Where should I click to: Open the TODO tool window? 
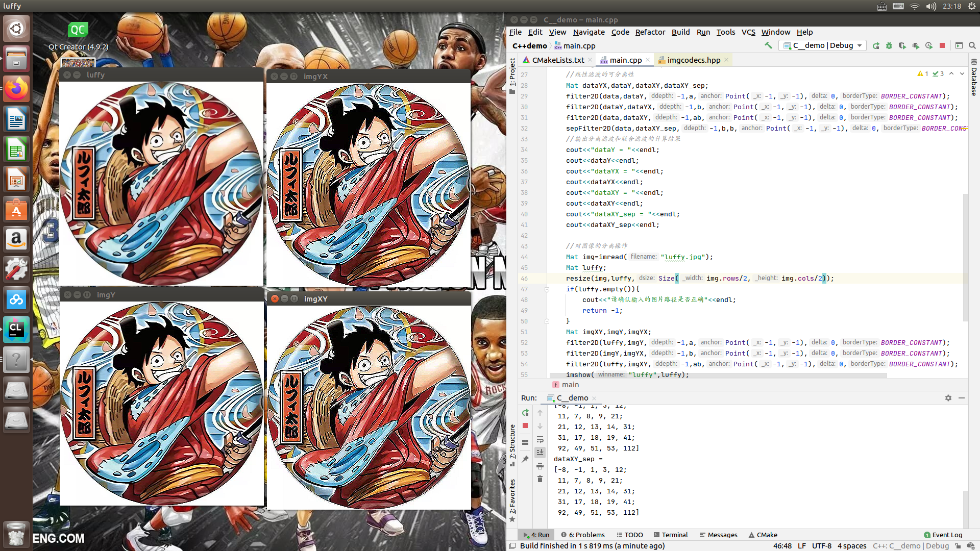(x=630, y=535)
